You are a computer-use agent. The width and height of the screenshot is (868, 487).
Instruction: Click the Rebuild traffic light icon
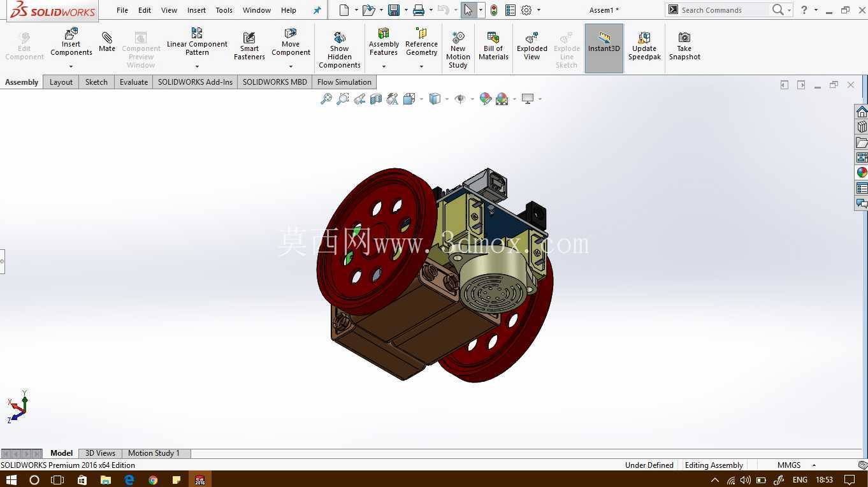click(494, 10)
